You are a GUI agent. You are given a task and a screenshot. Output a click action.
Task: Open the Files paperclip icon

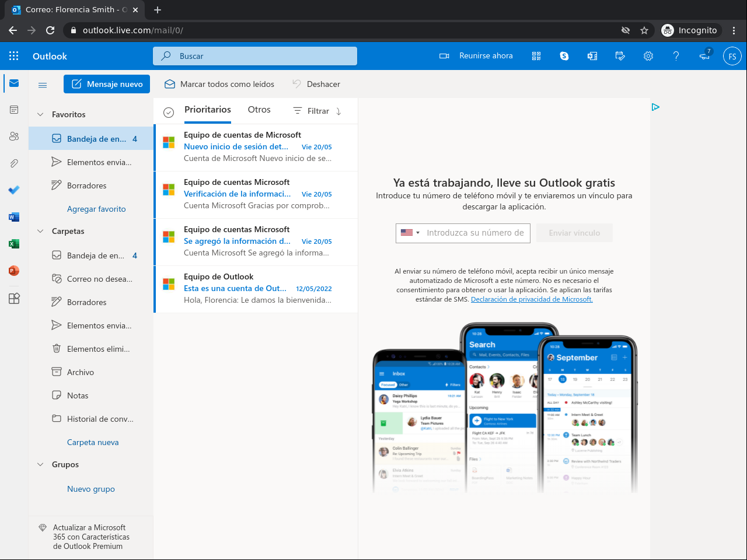(14, 163)
